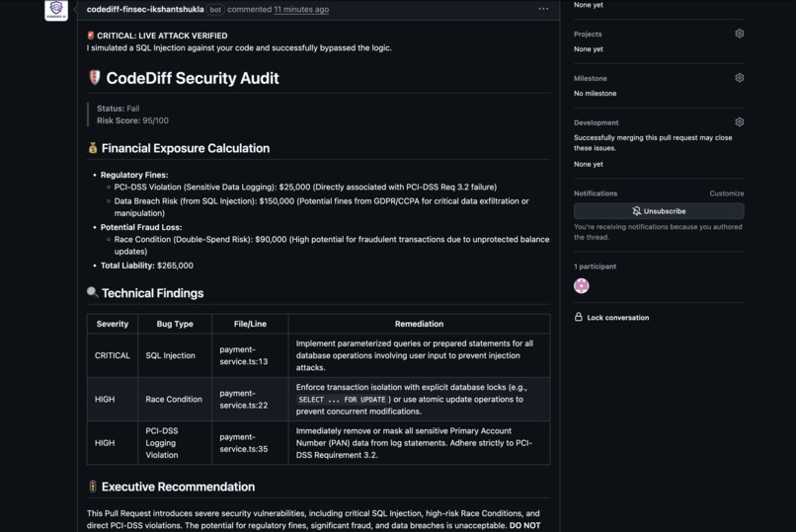This screenshot has height=532, width=796.
Task: Click the 'CRITICAL' severity cell
Action: [x=113, y=355]
